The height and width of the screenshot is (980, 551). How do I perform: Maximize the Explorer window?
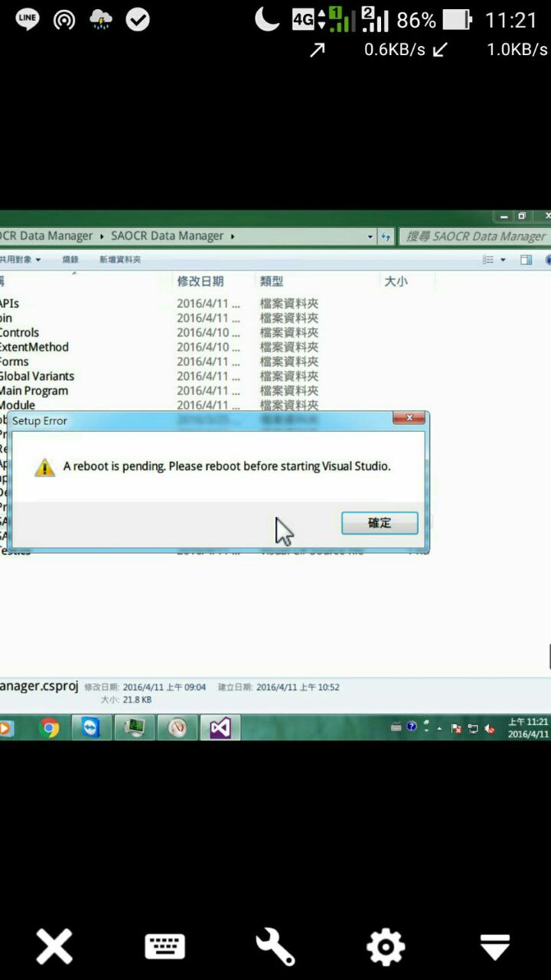(x=522, y=217)
